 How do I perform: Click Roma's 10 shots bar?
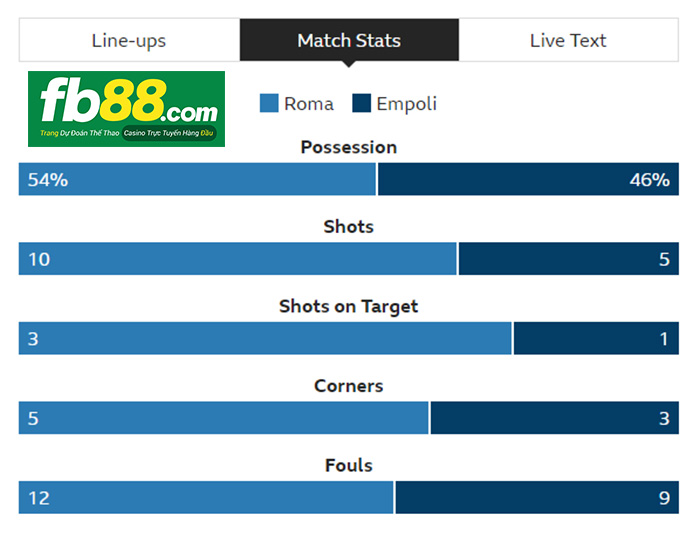click(238, 258)
